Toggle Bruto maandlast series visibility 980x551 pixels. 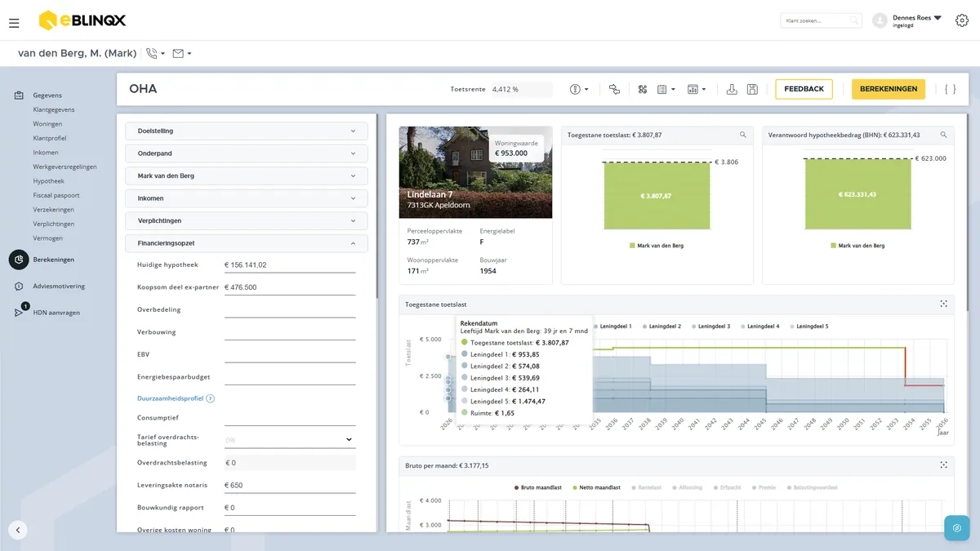(x=537, y=487)
